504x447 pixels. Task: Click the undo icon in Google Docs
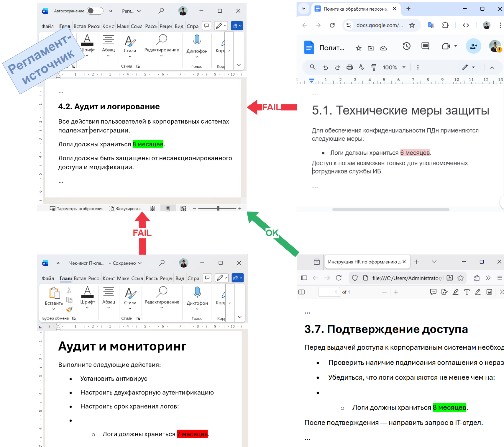click(326, 67)
